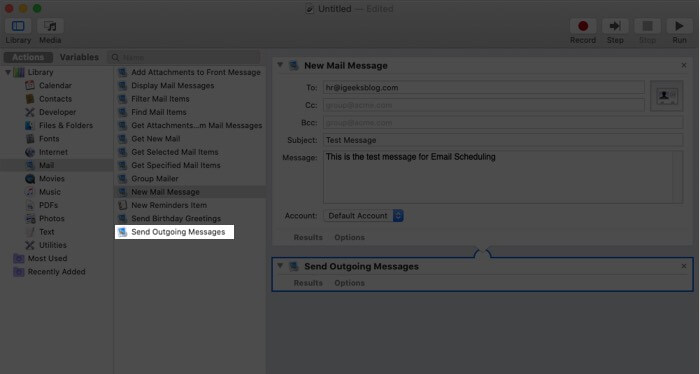
Task: Select the Files & Folders category icon
Action: [30, 125]
